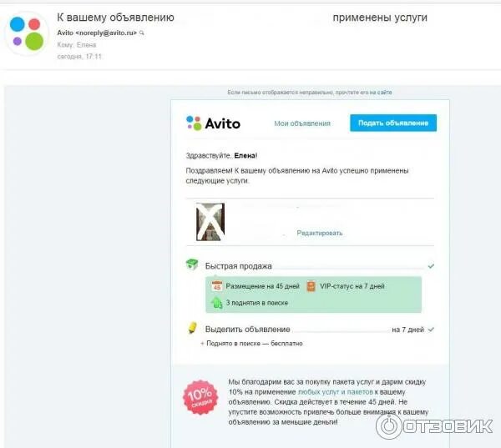
Task: Click the Подать объявление button
Action: point(393,123)
